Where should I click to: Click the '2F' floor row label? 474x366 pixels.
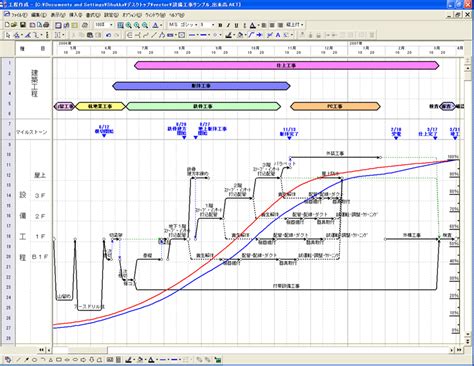40,217
